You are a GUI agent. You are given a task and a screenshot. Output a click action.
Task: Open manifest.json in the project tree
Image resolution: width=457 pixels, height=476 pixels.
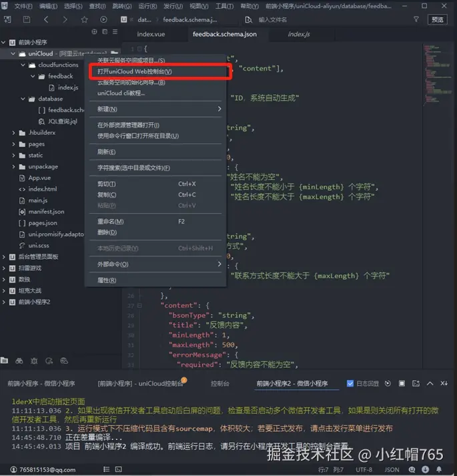point(46,212)
